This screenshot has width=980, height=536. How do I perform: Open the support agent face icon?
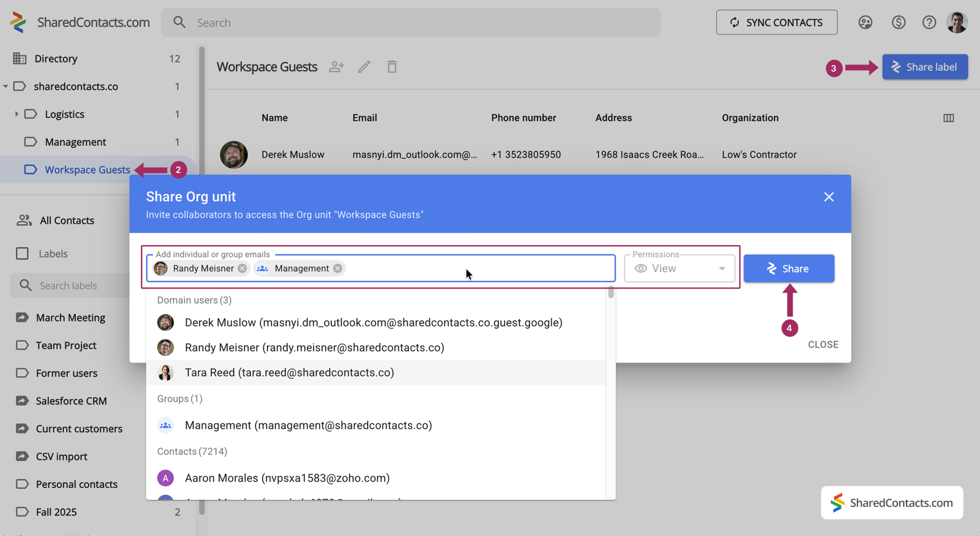coord(865,22)
